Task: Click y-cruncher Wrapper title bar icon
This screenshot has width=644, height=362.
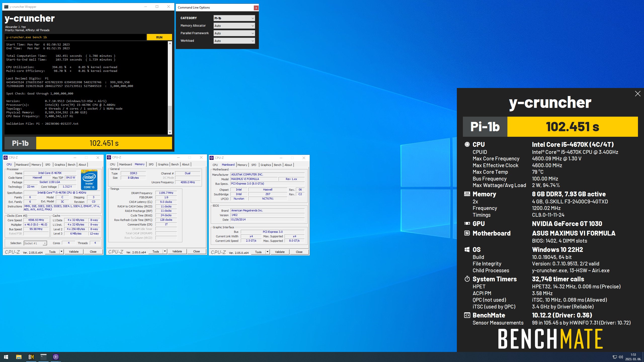Action: pyautogui.click(x=6, y=7)
